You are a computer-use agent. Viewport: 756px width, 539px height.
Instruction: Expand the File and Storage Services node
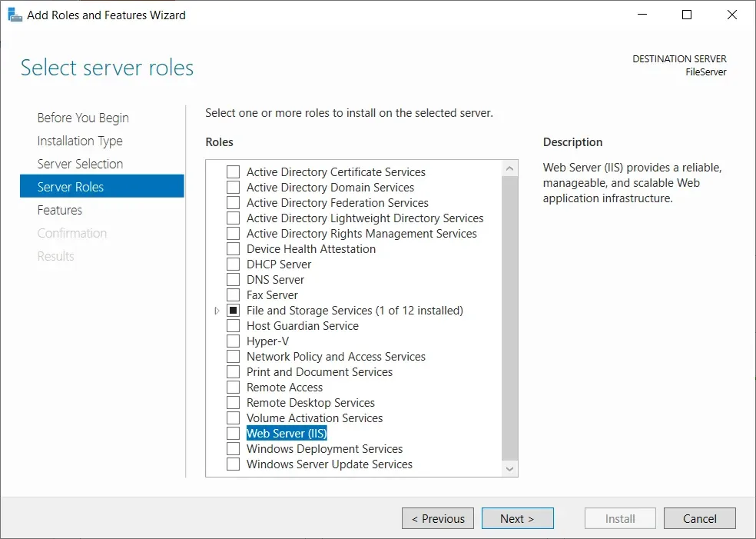pos(217,310)
